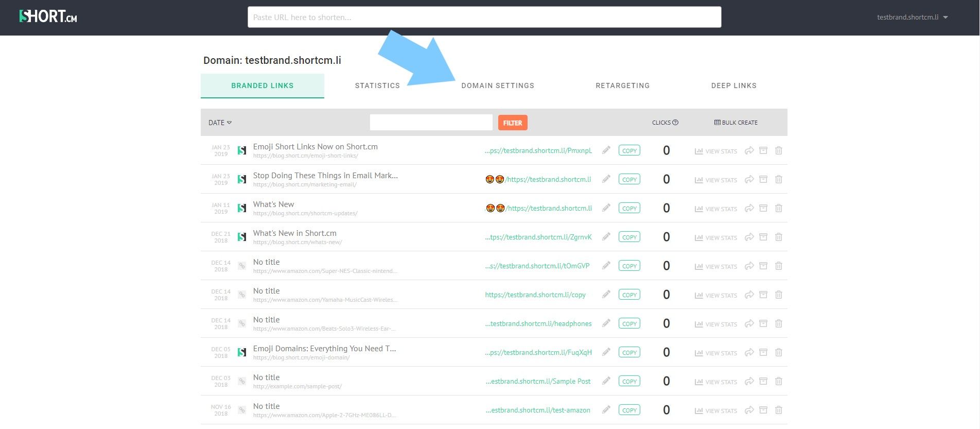Edit the tOmGVP short link
The width and height of the screenshot is (980, 429).
(606, 266)
